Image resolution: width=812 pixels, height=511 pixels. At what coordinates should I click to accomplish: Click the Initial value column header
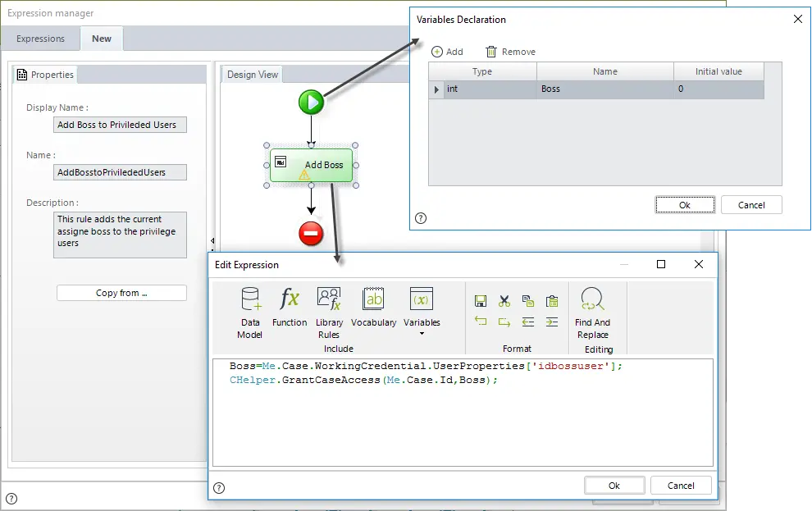[718, 71]
